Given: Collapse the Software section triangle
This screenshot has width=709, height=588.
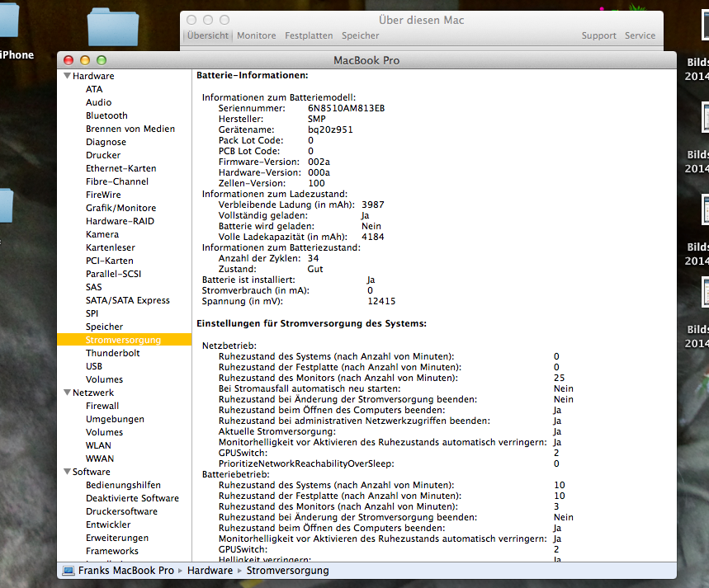Looking at the screenshot, I should coord(66,472).
